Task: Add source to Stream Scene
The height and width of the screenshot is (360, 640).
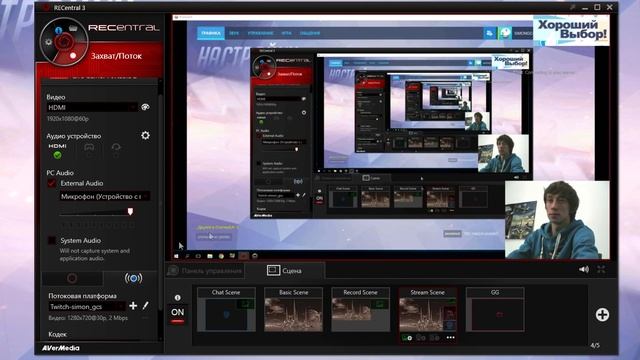Action: click(407, 338)
